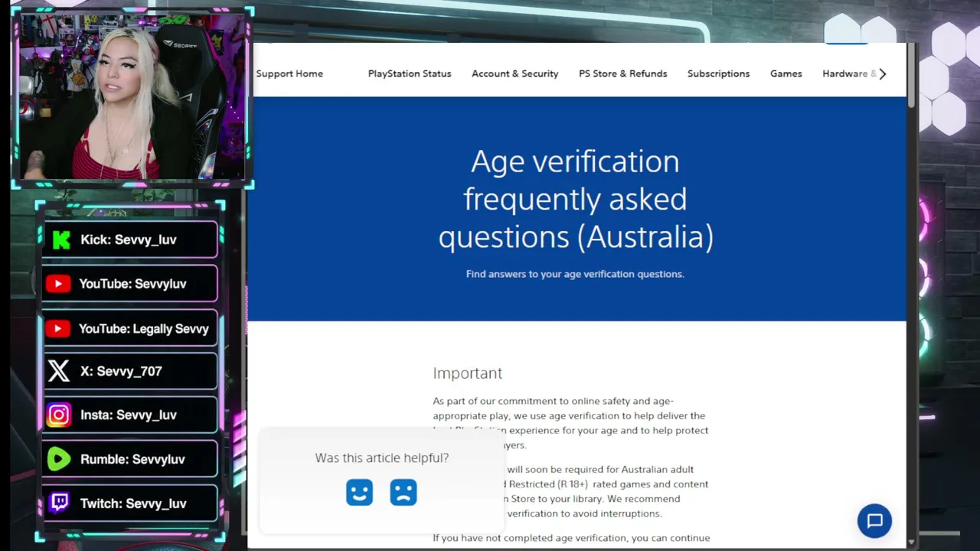Open the Subscriptions section

[718, 73]
